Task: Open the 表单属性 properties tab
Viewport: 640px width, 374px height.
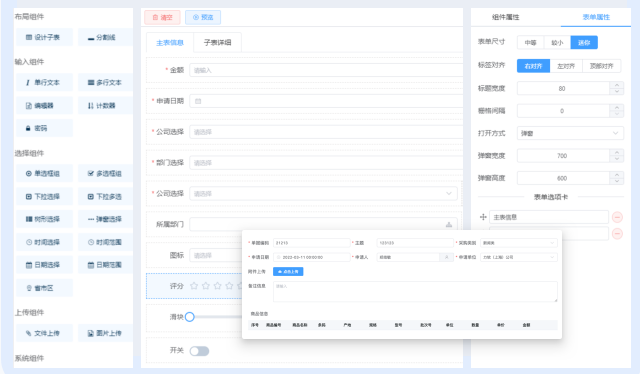Action: click(x=596, y=17)
